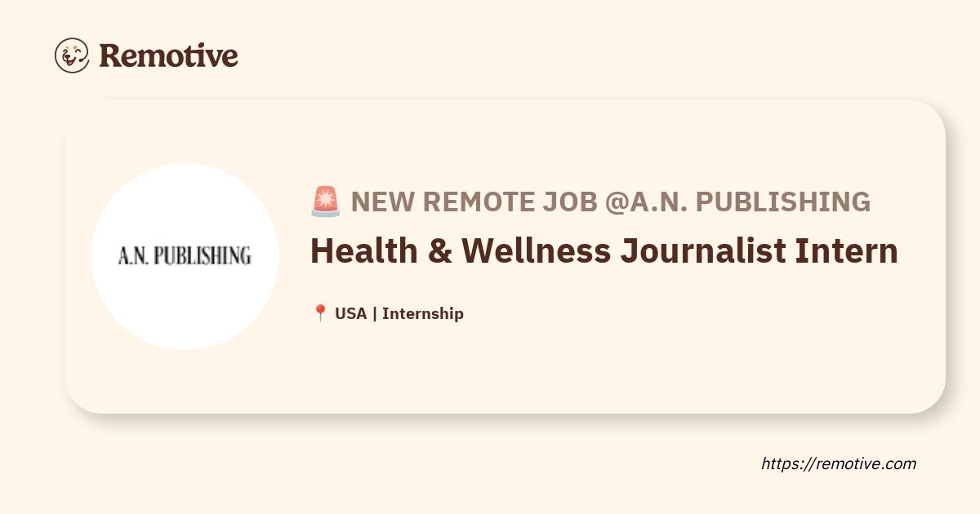
Task: Select the USA location label
Action: tap(351, 313)
